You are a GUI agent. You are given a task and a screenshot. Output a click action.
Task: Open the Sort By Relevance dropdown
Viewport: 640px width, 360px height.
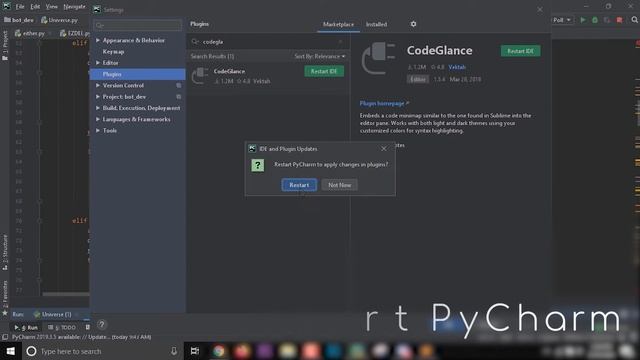coord(320,56)
